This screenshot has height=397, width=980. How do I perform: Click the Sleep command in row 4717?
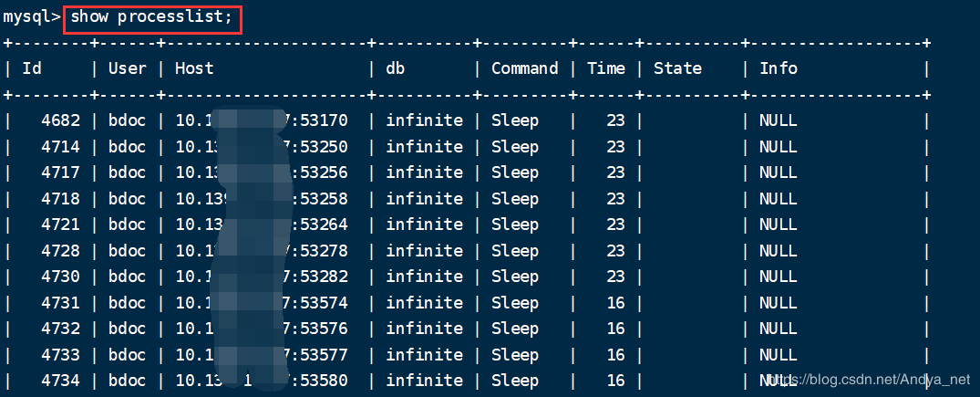[515, 172]
